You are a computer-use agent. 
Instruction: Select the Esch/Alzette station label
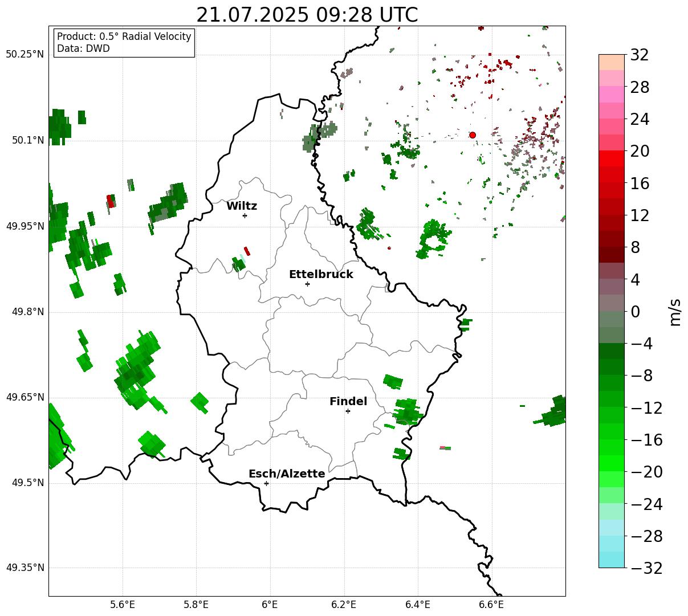click(x=287, y=474)
